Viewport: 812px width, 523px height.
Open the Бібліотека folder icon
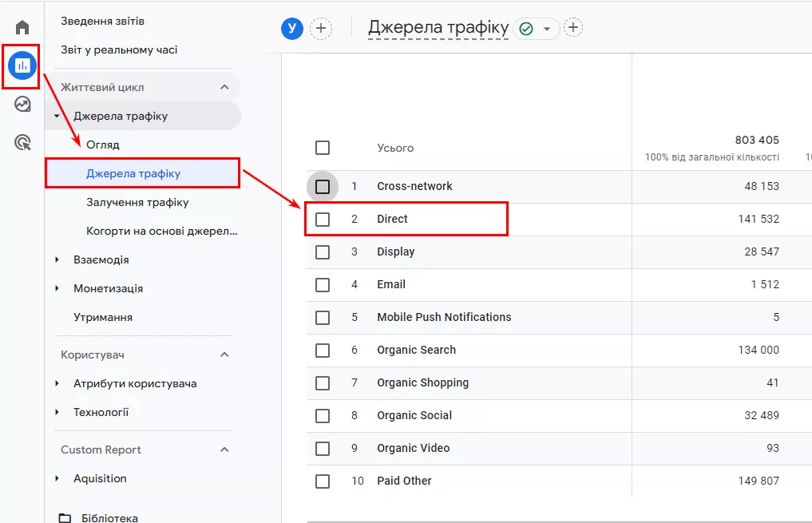click(x=65, y=518)
